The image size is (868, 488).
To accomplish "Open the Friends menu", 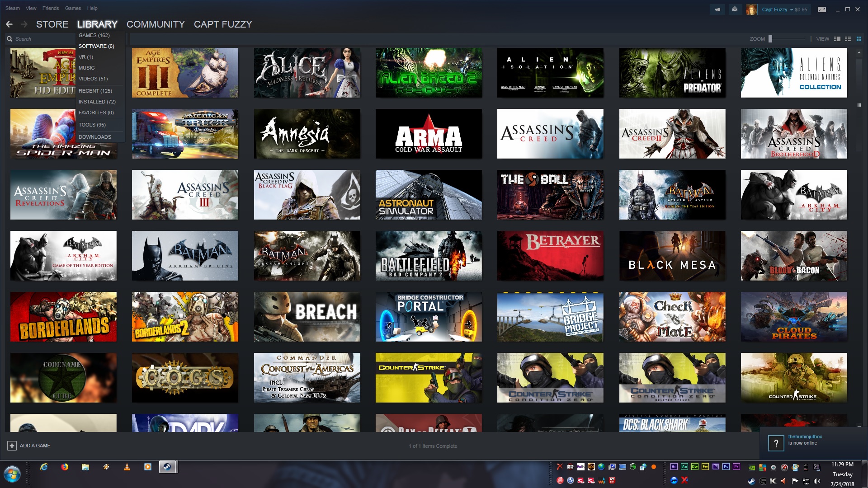I will coord(51,8).
